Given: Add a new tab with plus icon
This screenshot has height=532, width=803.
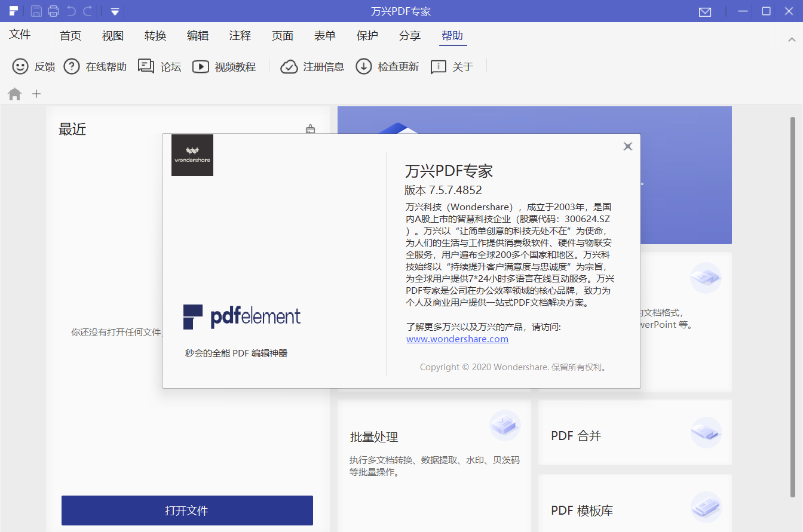Looking at the screenshot, I should [x=36, y=94].
